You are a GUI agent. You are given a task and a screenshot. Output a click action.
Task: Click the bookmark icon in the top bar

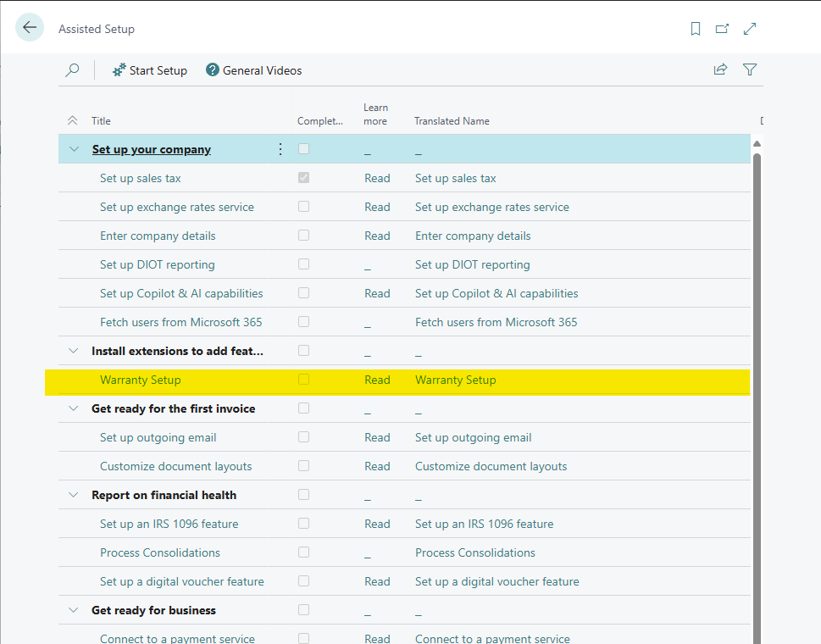point(695,28)
